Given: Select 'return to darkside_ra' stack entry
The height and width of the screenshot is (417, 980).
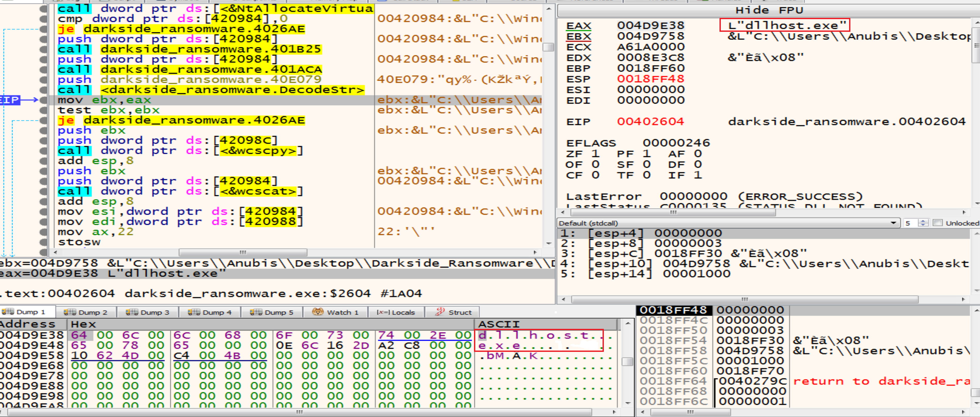Looking at the screenshot, I should 881,381.
